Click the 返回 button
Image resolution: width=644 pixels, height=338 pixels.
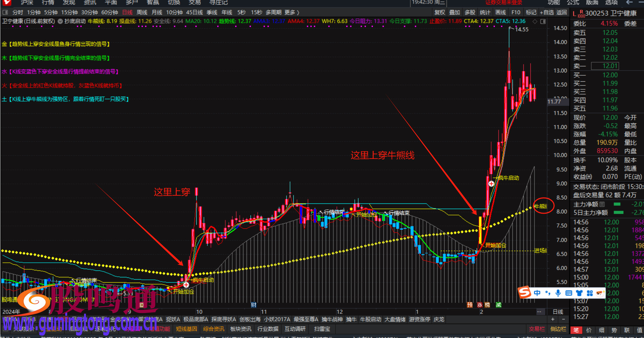click(x=562, y=12)
